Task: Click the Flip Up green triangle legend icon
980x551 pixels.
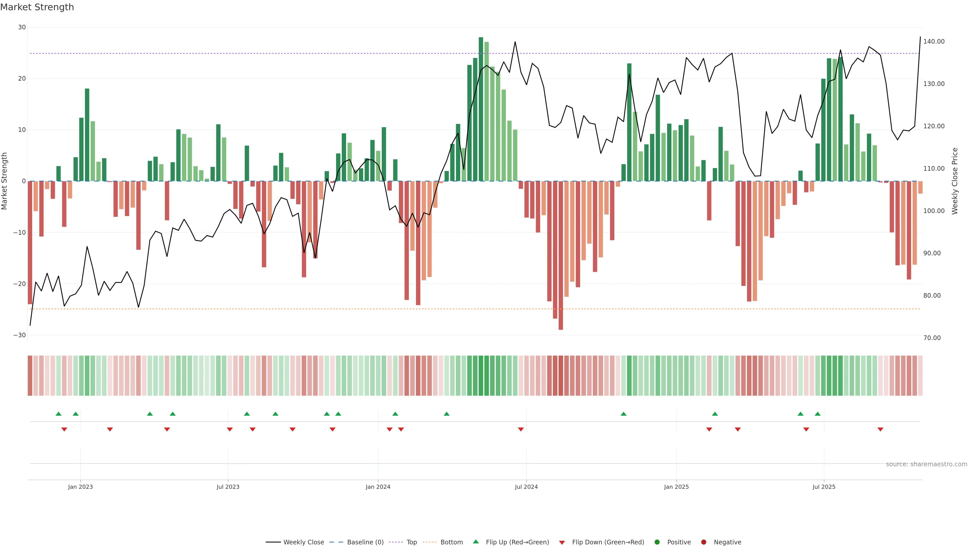Action: (475, 542)
